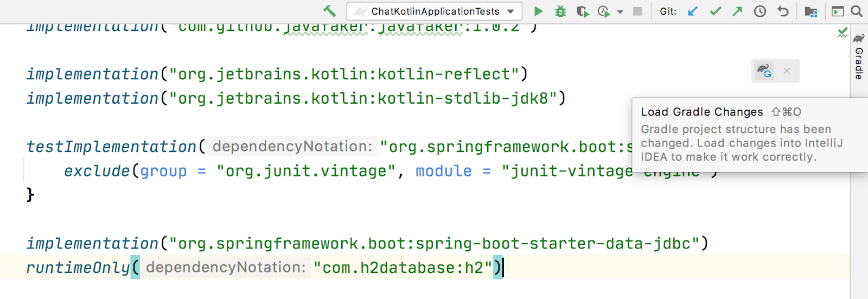Expand the arrow beside the profiler icon
Image resolution: width=868 pixels, height=299 pixels.
620,12
